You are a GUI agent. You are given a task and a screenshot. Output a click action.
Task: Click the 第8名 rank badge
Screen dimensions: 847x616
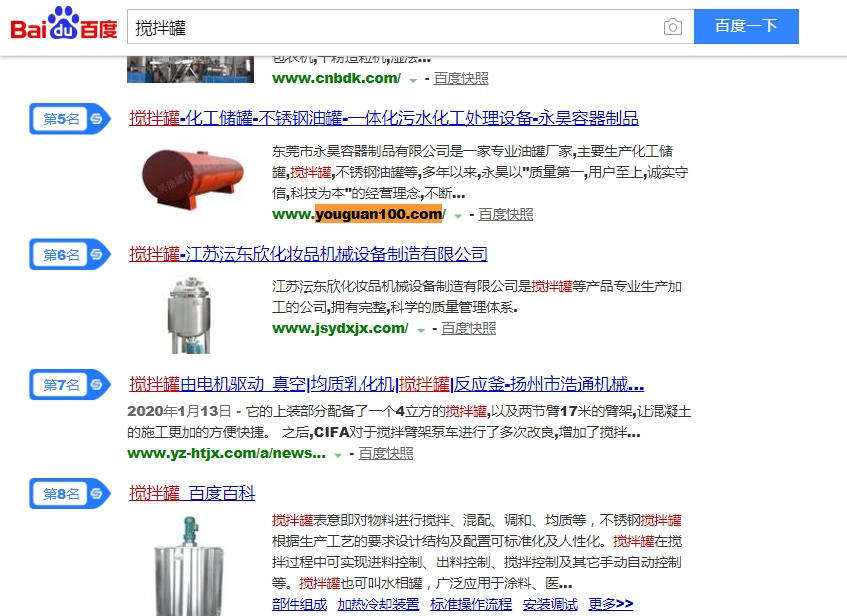pyautogui.click(x=70, y=493)
